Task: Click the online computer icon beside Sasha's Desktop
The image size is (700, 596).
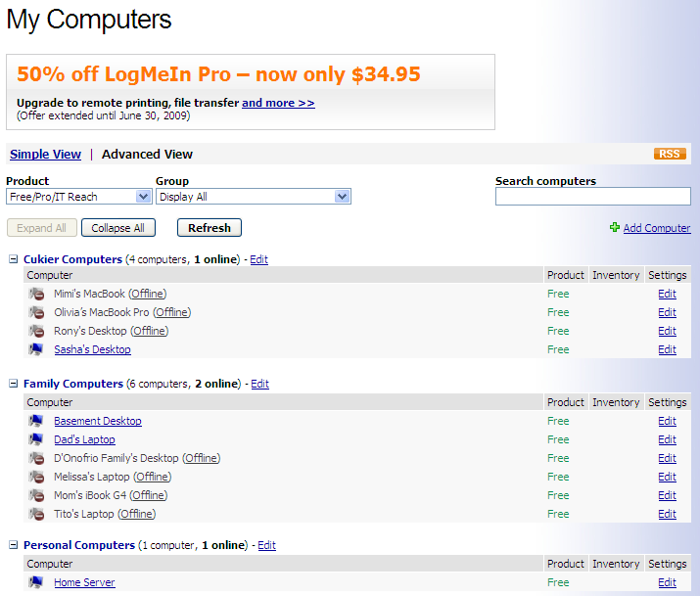Action: click(x=36, y=349)
